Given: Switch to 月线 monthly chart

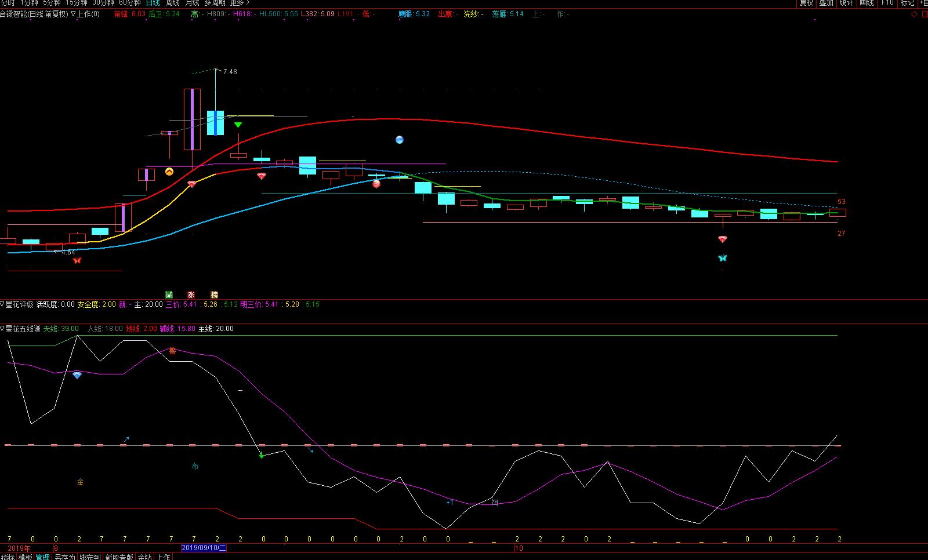Looking at the screenshot, I should 192,3.
